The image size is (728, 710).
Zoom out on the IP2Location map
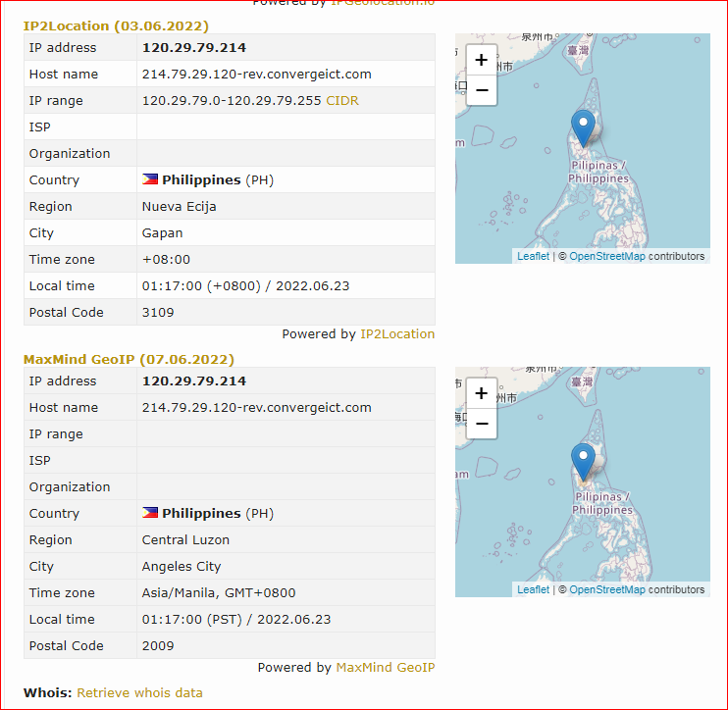(x=482, y=90)
